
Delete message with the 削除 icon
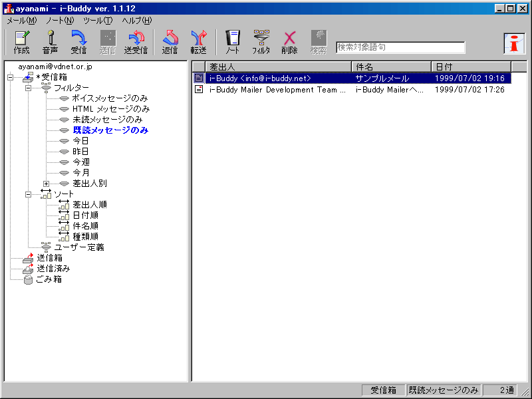click(290, 42)
